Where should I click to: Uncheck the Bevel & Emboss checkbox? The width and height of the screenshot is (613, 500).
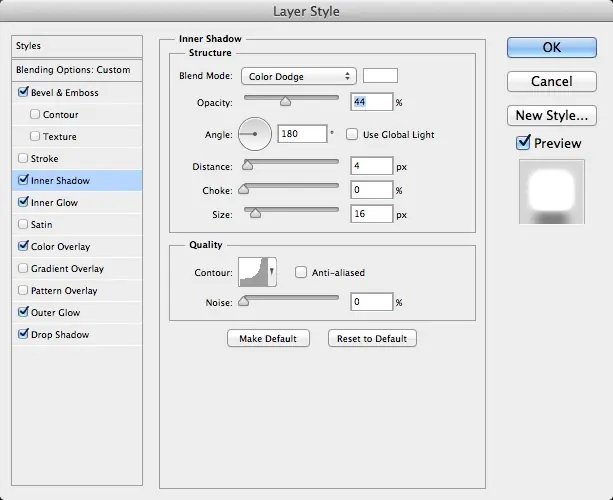(x=23, y=92)
